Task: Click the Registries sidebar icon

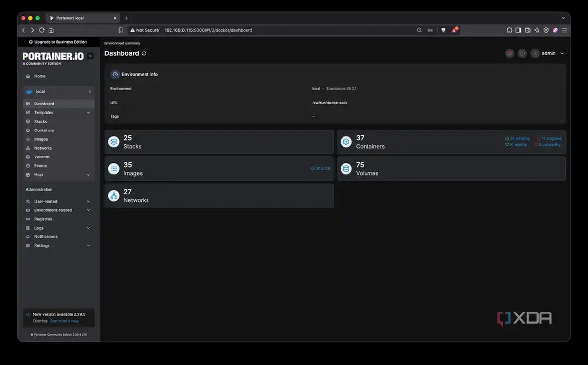Action: (28, 219)
